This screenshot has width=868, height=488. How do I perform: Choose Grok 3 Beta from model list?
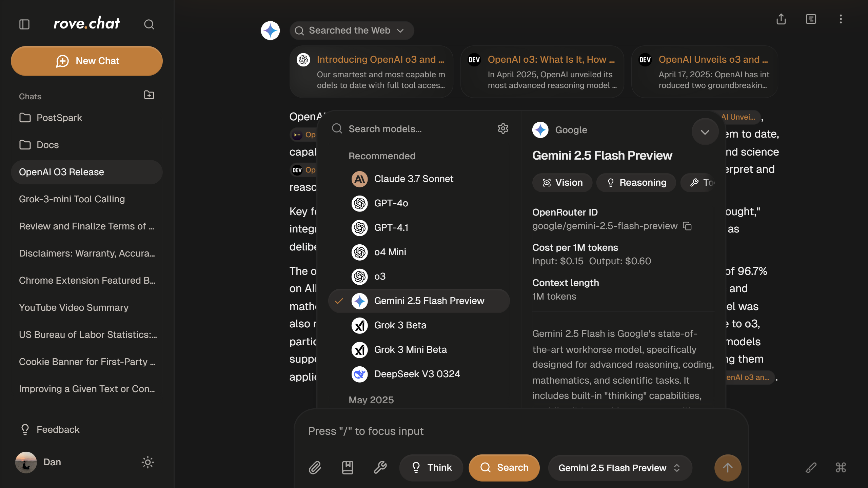point(400,325)
